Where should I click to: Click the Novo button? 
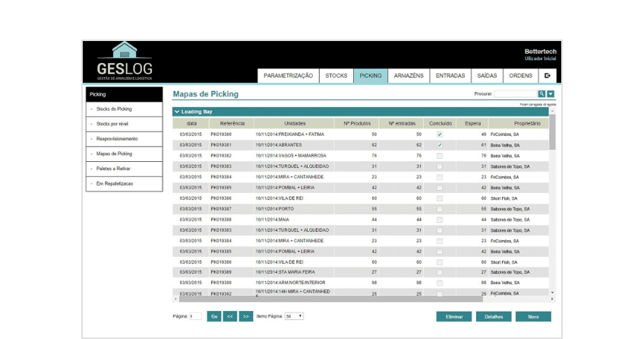(533, 316)
